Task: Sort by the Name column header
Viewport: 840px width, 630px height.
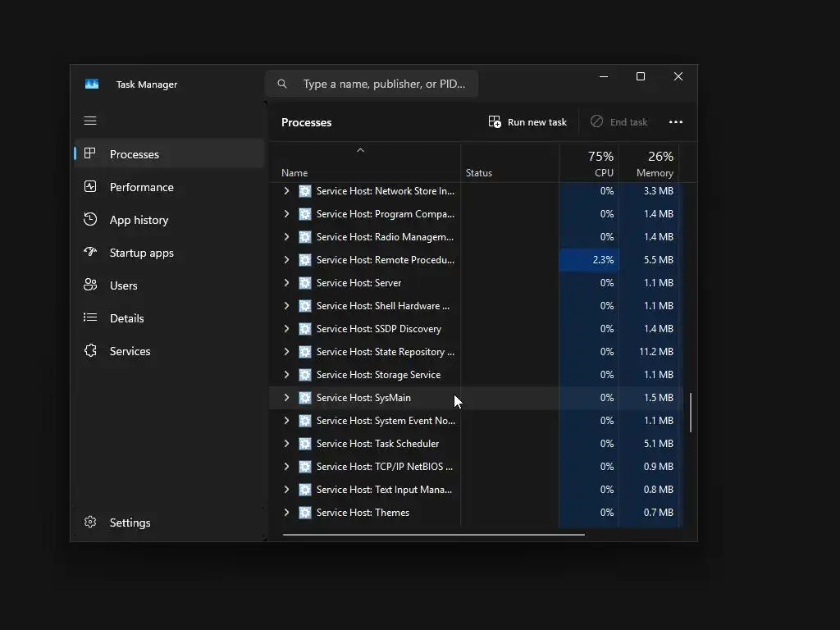Action: (364, 163)
